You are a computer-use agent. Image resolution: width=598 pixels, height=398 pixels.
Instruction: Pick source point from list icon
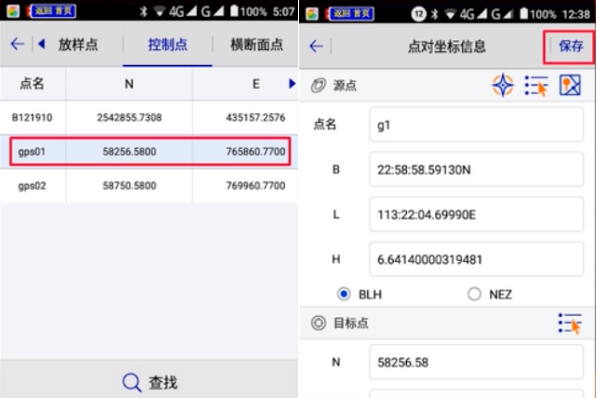[537, 85]
